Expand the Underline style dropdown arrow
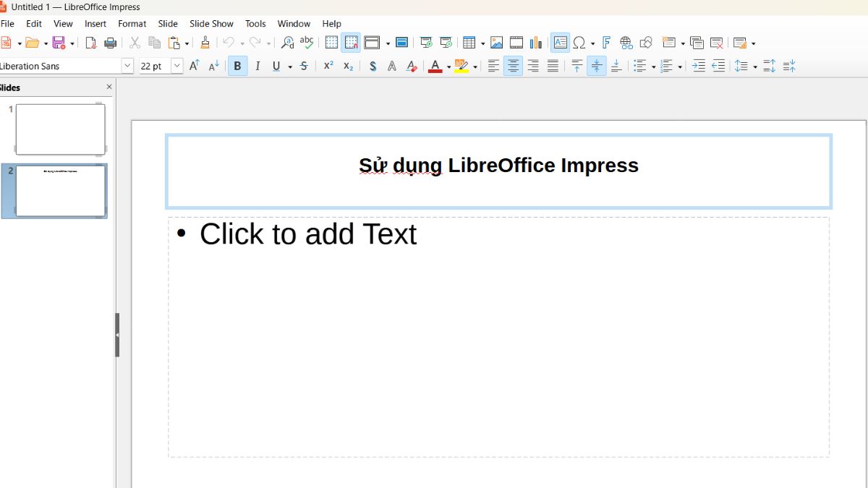The height and width of the screenshot is (488, 868). pyautogui.click(x=290, y=67)
